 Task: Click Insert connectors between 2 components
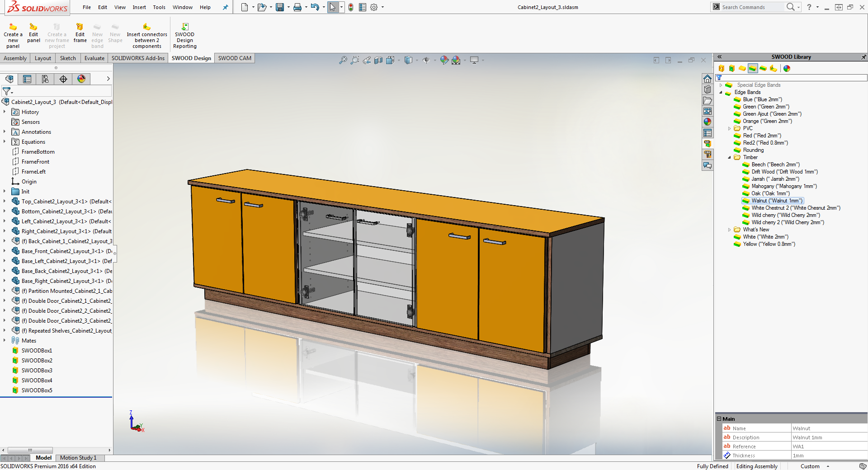tap(146, 27)
